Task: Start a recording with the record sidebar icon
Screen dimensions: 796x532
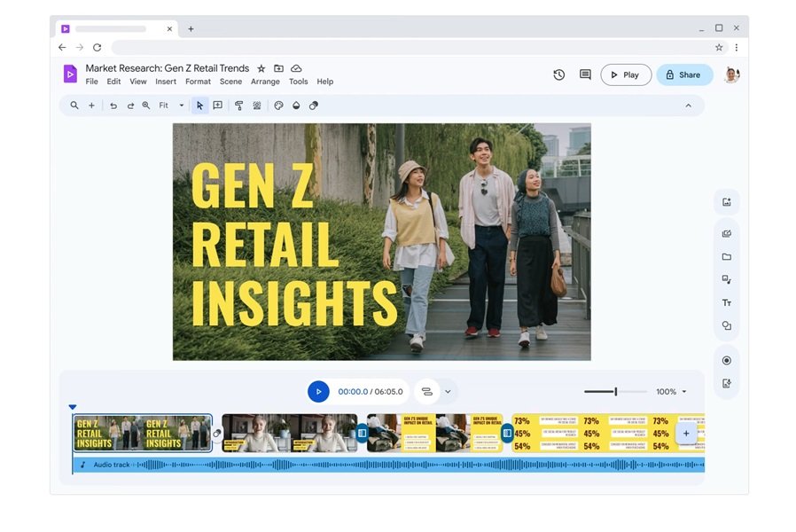Action: click(726, 360)
